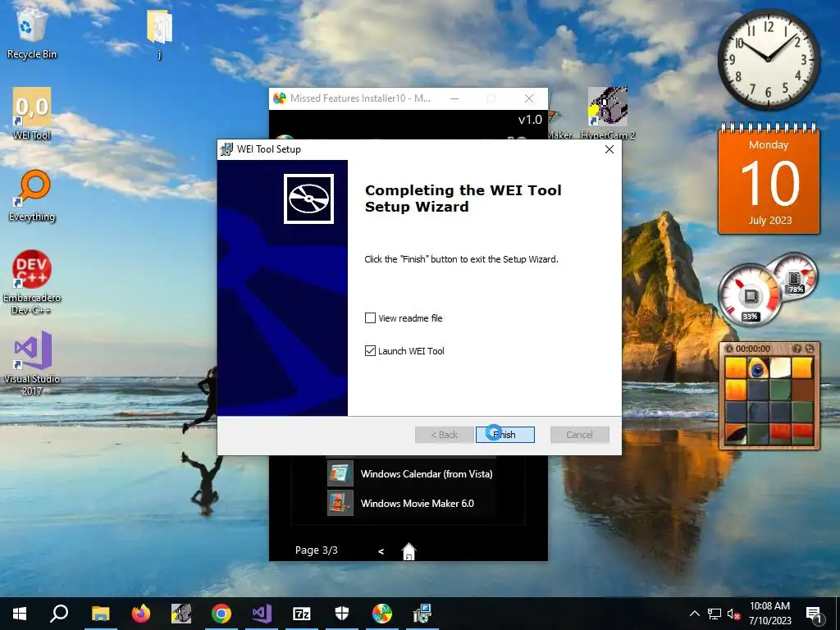Click the Missed Features Installer title icon
The image size is (840, 630).
(x=280, y=98)
